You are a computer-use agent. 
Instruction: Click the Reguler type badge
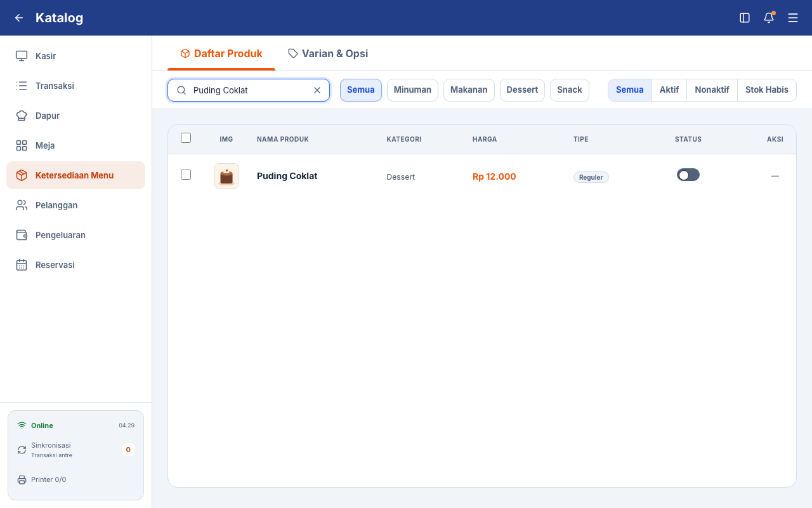(x=591, y=177)
